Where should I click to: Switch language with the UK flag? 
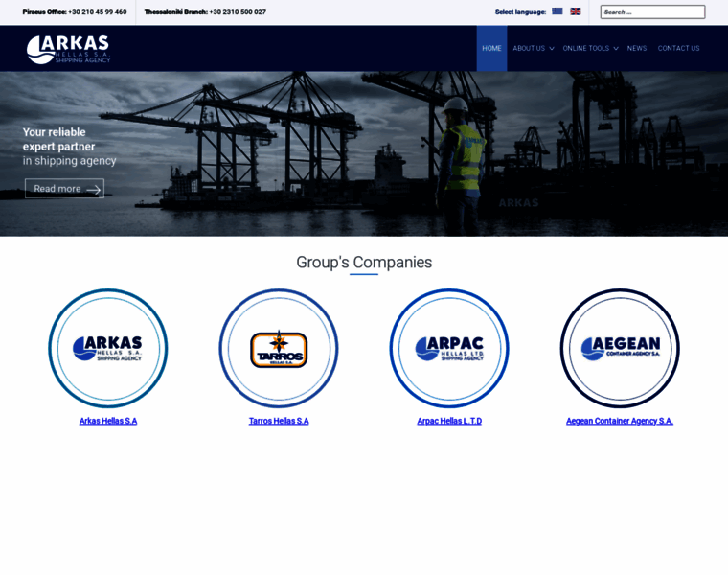point(576,11)
